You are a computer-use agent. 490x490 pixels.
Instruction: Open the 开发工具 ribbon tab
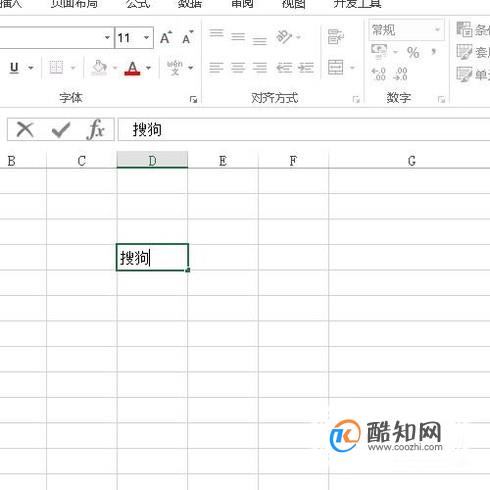tap(357, 4)
